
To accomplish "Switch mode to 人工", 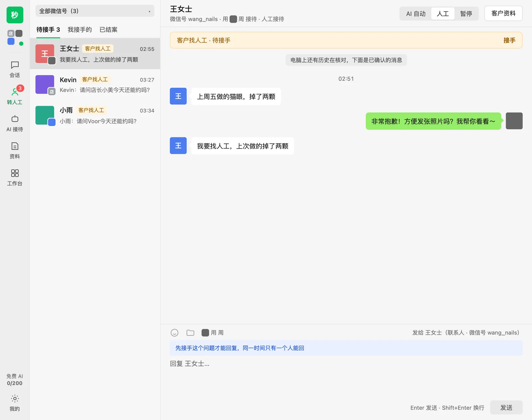I will tap(443, 14).
